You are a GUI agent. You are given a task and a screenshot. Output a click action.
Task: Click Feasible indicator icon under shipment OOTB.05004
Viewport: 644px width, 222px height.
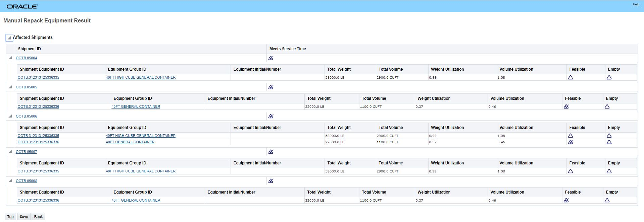(x=571, y=77)
